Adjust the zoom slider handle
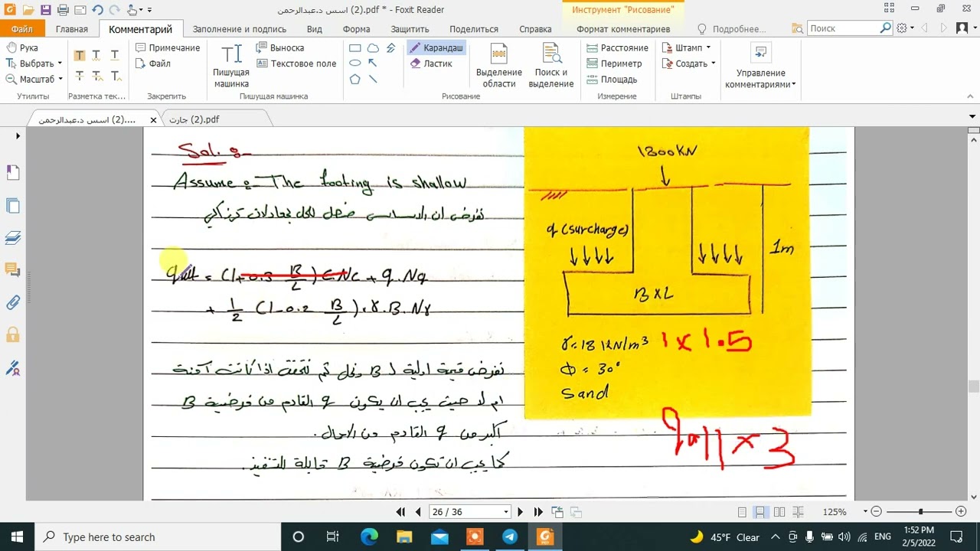 pyautogui.click(x=920, y=512)
